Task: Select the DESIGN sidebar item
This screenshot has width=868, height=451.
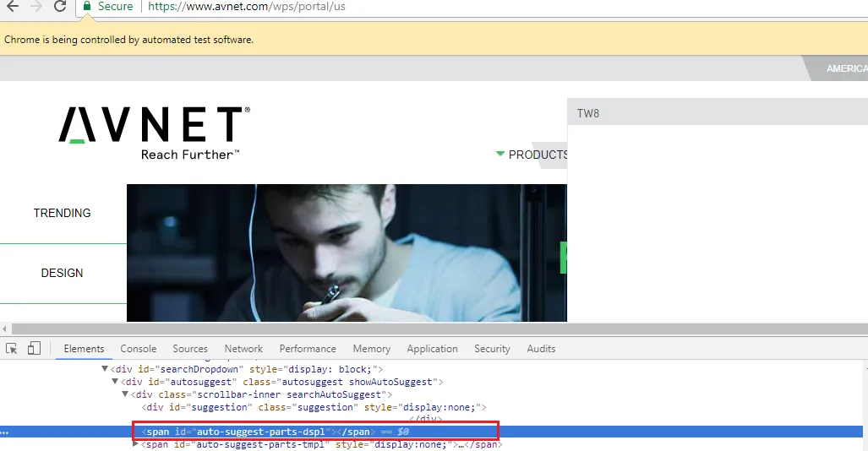Action: point(62,273)
